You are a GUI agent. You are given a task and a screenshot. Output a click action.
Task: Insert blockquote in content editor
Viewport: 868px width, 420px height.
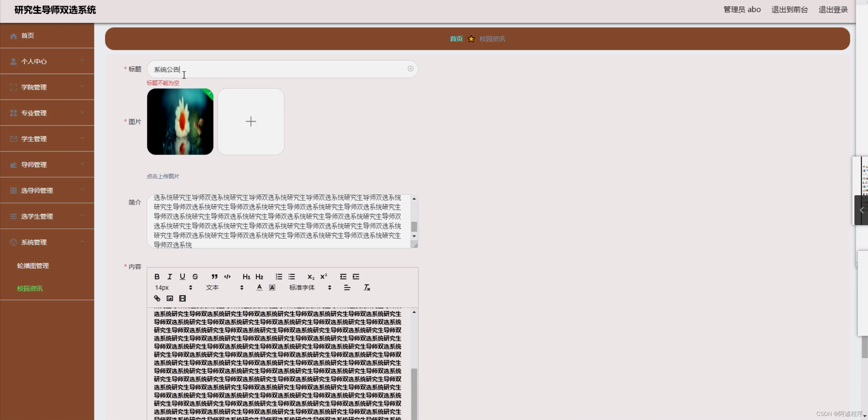214,277
